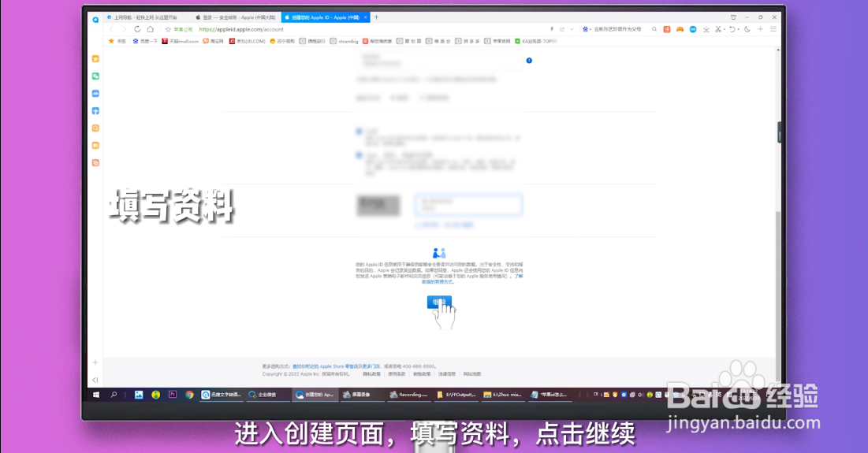Open the Chrome icon in taskbar
Screen dimensions: 868x453
coord(189,395)
